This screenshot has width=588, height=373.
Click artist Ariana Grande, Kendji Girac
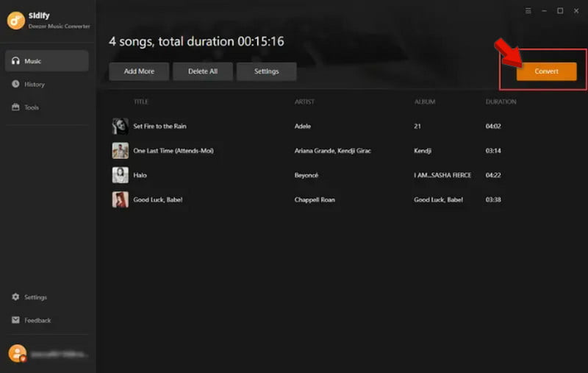[x=333, y=151]
